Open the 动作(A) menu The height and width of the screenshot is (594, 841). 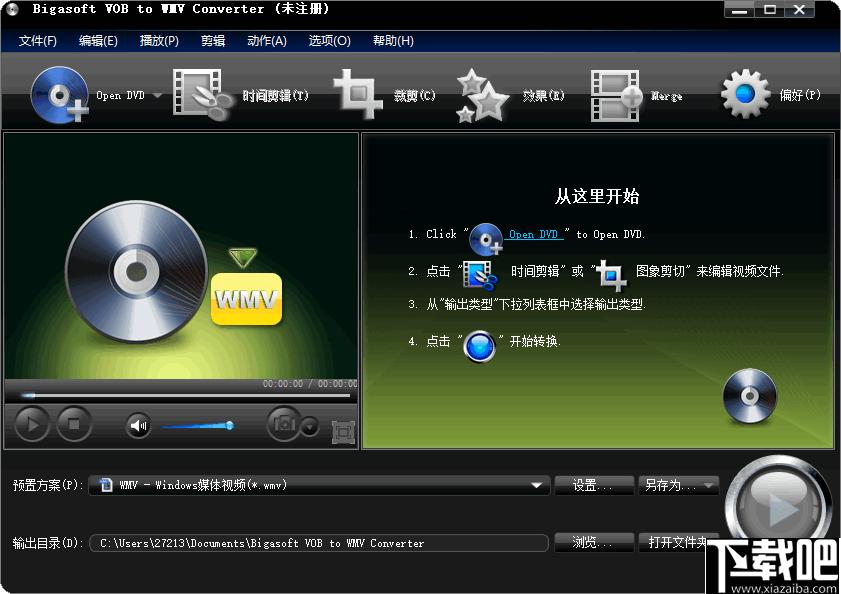click(267, 41)
